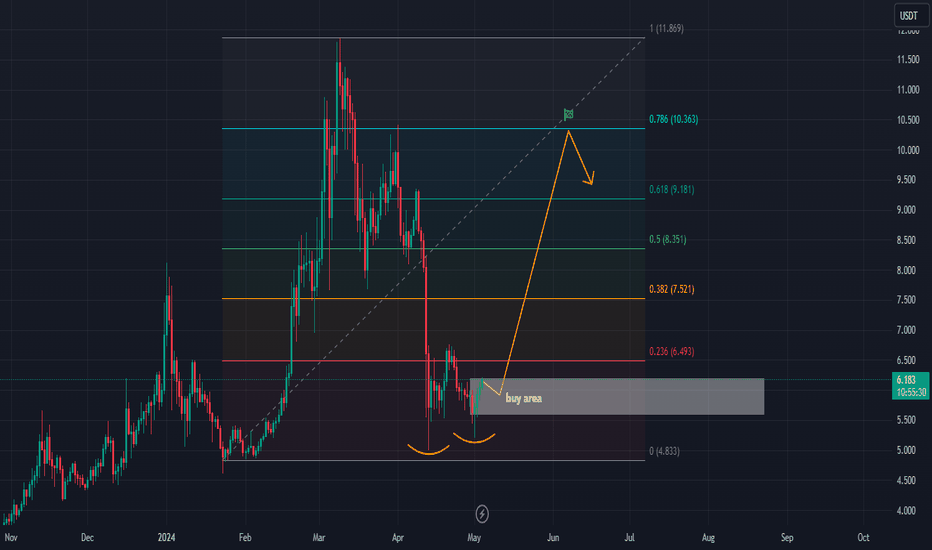Click the '0 (4.833)' Fibonacci label
The width and height of the screenshot is (932, 550).
click(x=665, y=451)
